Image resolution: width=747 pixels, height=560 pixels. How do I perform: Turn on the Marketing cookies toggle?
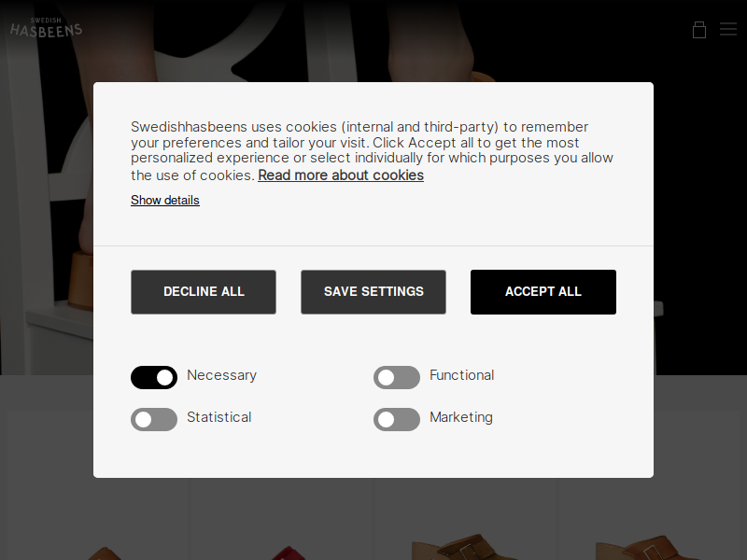pos(396,419)
